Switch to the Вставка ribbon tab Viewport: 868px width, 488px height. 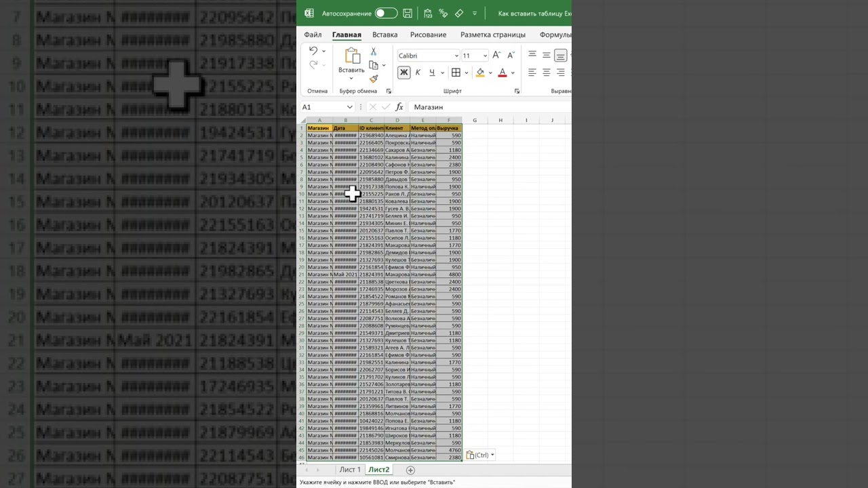tap(385, 35)
